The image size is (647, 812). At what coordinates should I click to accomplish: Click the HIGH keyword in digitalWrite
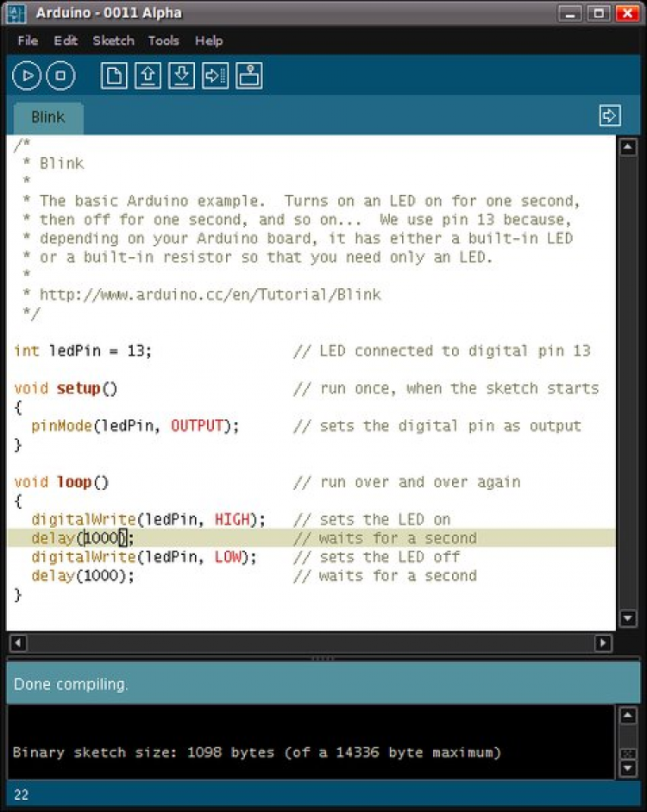tap(232, 519)
